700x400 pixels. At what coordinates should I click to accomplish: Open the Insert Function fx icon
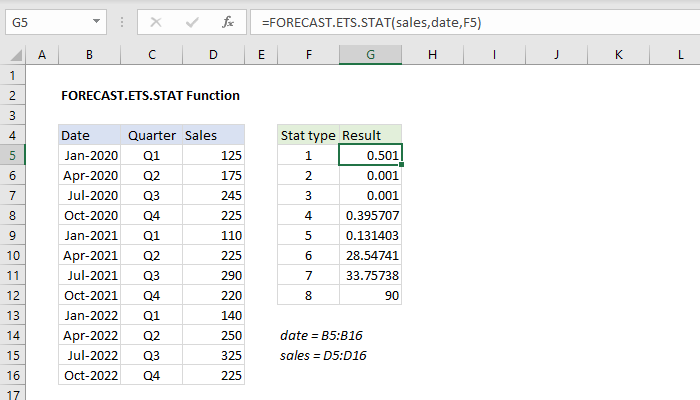pos(228,22)
